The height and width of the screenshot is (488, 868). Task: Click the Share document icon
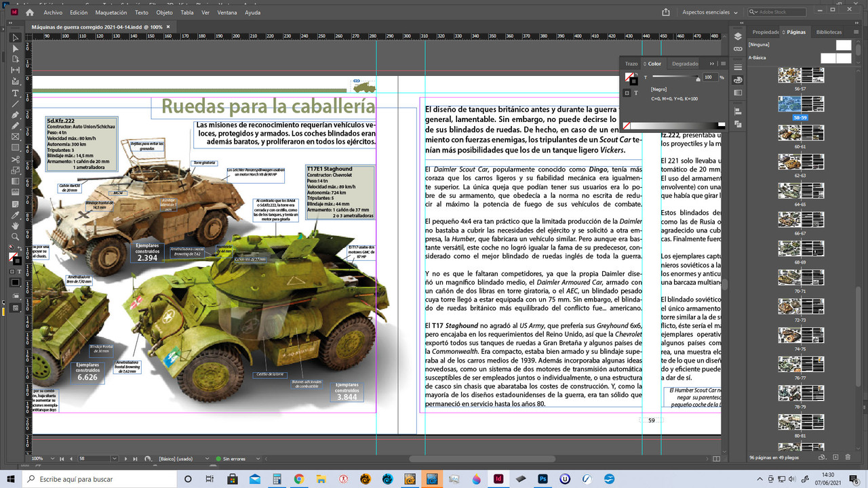coord(667,12)
